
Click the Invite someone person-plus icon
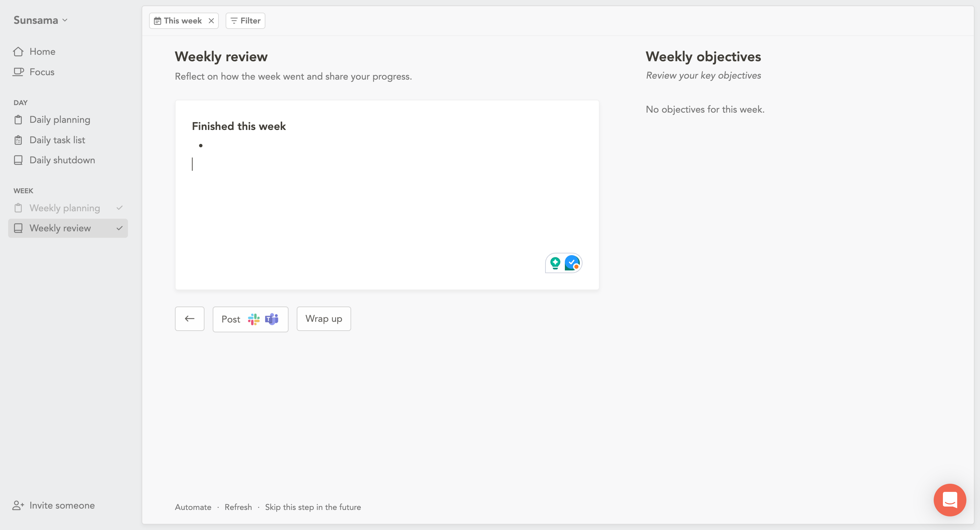pyautogui.click(x=18, y=505)
